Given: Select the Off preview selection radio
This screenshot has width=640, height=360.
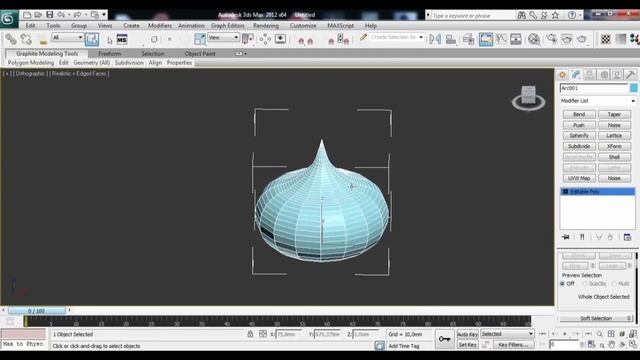Looking at the screenshot, I should 562,284.
